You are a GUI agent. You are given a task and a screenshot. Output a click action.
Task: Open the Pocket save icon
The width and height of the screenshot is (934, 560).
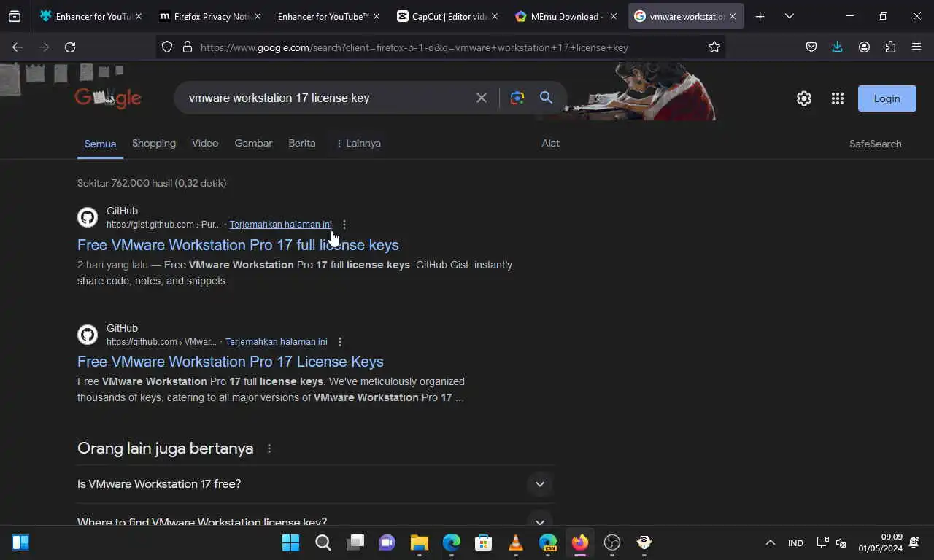tap(811, 47)
